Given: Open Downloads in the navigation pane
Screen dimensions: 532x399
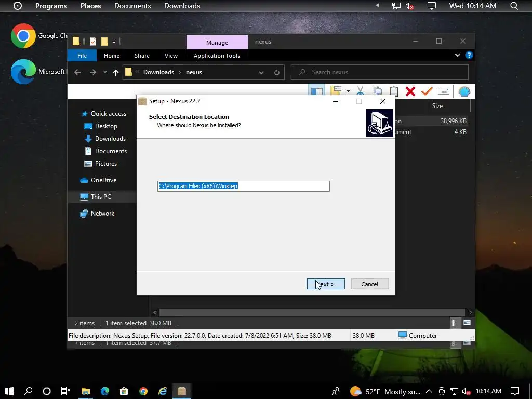Looking at the screenshot, I should click(x=110, y=138).
